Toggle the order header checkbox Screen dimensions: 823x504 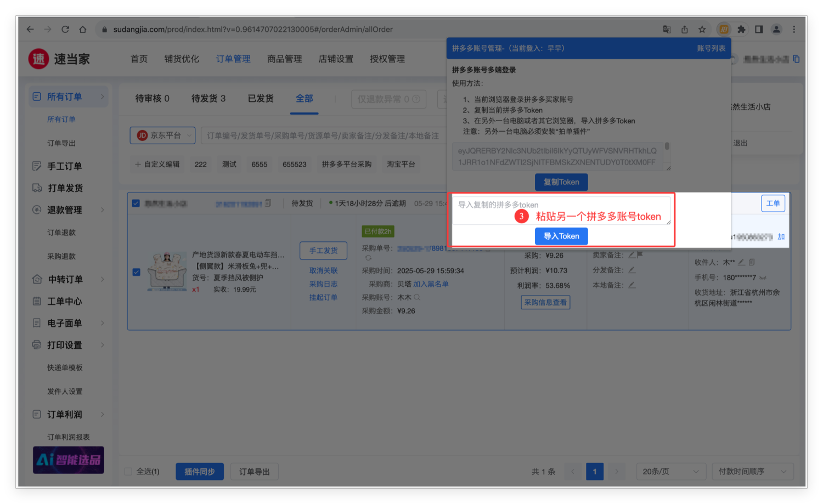coord(136,203)
